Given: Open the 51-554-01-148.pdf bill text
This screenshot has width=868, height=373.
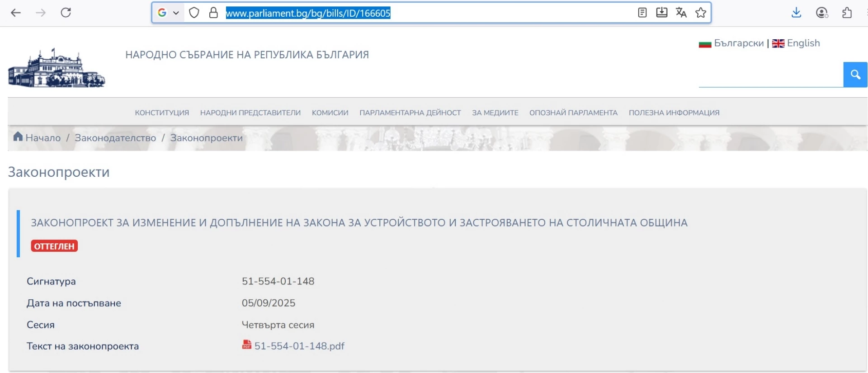Looking at the screenshot, I should 299,346.
